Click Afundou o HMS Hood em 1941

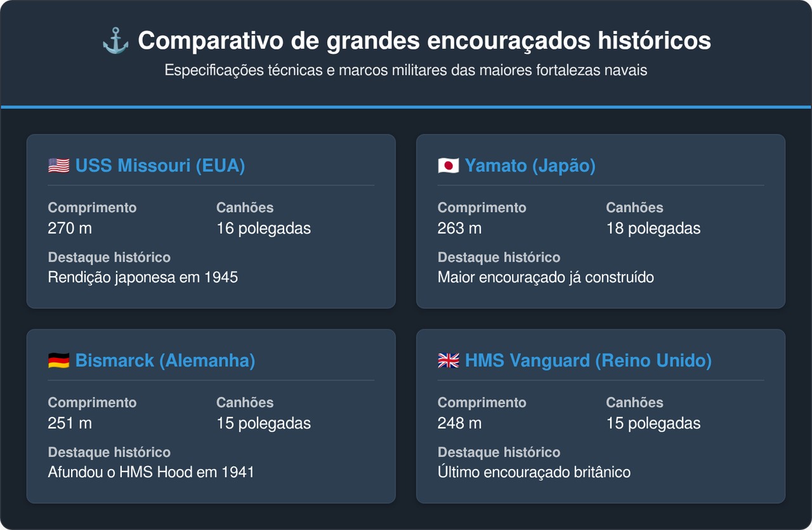tap(151, 472)
